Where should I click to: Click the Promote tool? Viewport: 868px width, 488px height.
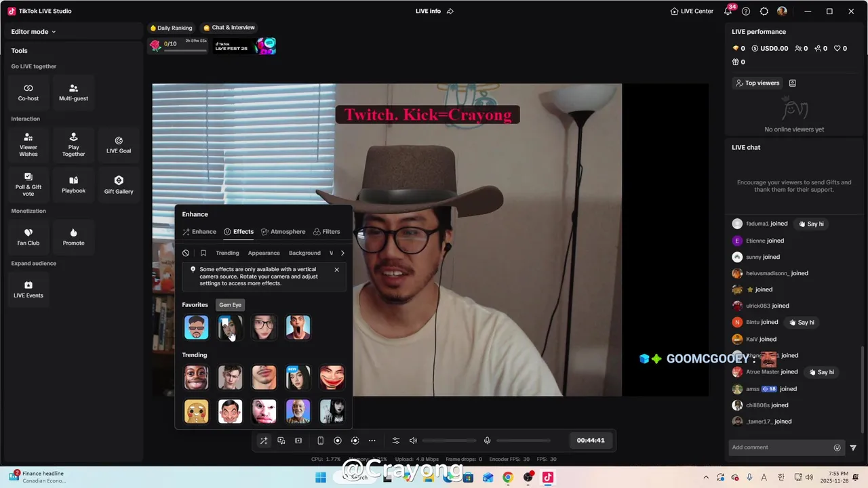(x=73, y=237)
